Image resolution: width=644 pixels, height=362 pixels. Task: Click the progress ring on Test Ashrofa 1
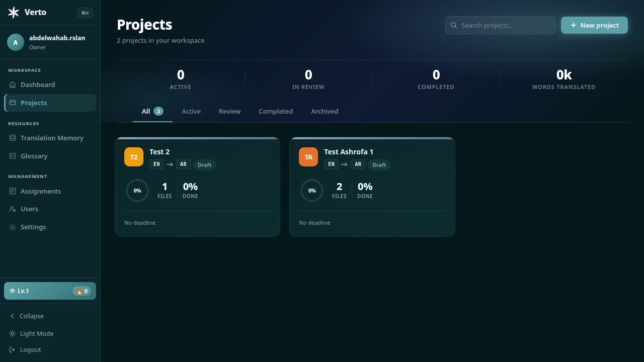[312, 191]
